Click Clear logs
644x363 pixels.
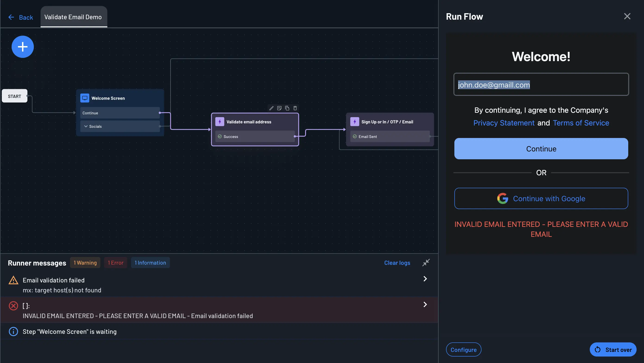coord(397,263)
